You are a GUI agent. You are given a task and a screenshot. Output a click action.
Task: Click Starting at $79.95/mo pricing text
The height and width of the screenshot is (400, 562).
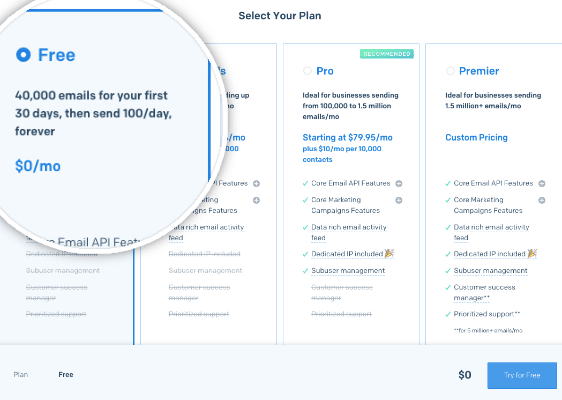(347, 137)
